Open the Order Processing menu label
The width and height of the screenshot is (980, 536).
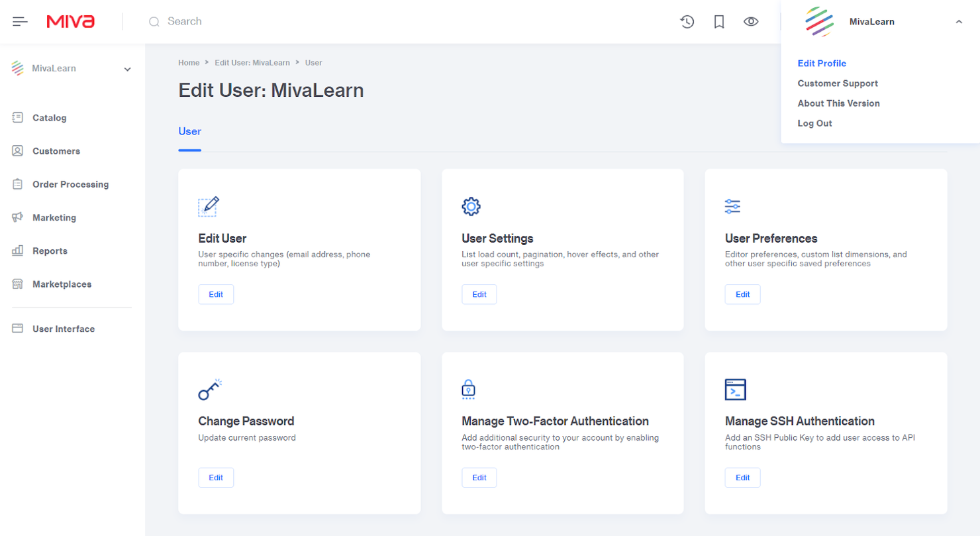pos(70,184)
